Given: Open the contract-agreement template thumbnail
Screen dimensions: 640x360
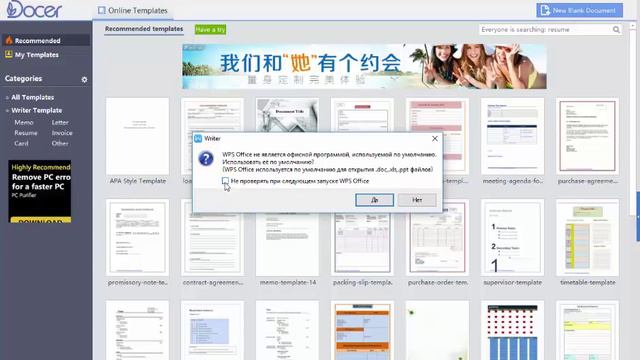Looking at the screenshot, I should tap(212, 244).
